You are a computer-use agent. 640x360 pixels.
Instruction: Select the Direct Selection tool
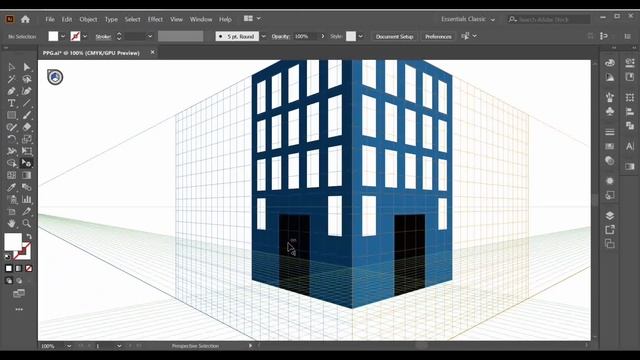pyautogui.click(x=27, y=67)
